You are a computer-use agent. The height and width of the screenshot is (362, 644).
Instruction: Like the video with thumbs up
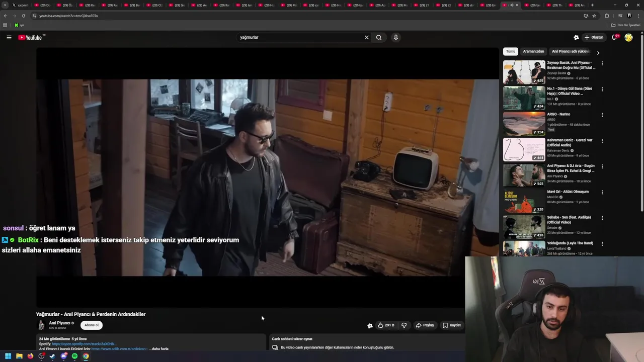(x=386, y=325)
